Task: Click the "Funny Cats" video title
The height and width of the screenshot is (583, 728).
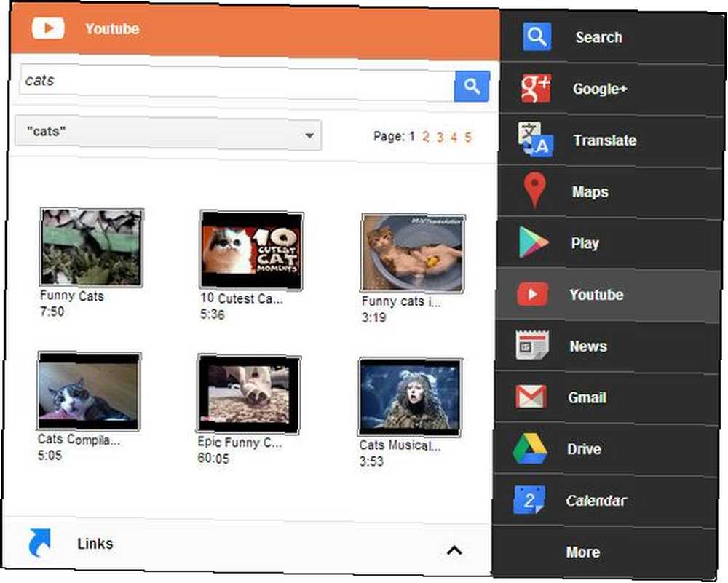Action: [x=72, y=296]
